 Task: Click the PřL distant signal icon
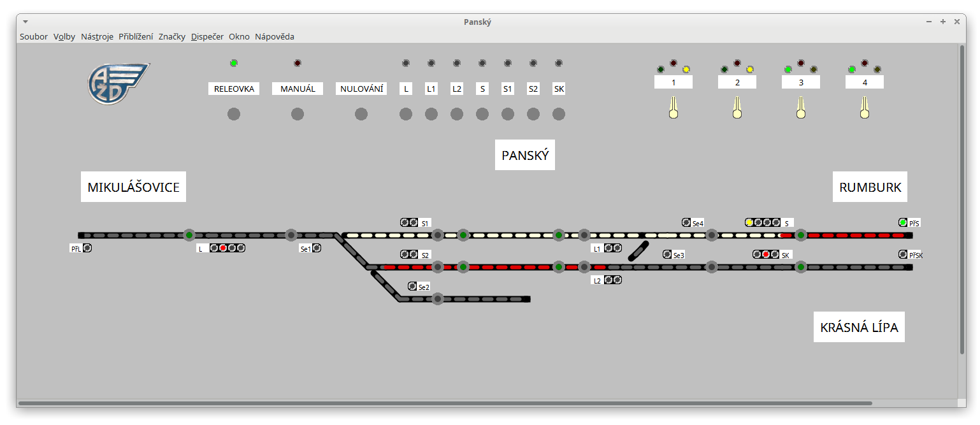(87, 249)
